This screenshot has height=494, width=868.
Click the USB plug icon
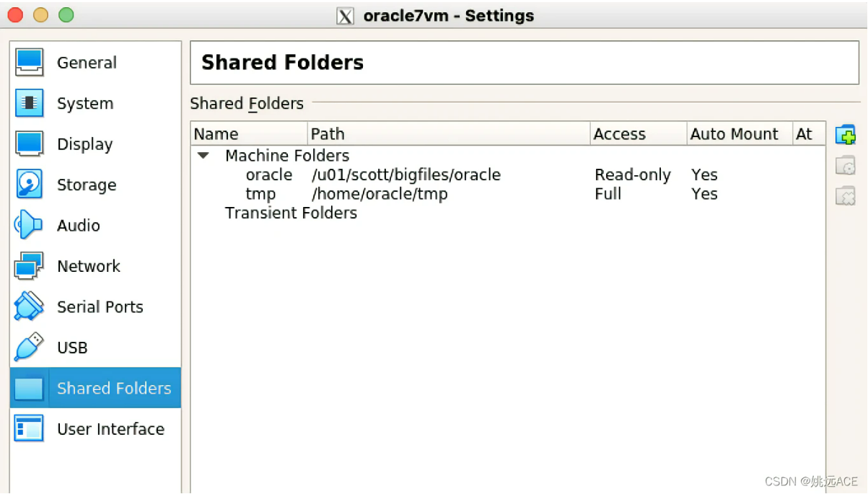[x=29, y=347]
